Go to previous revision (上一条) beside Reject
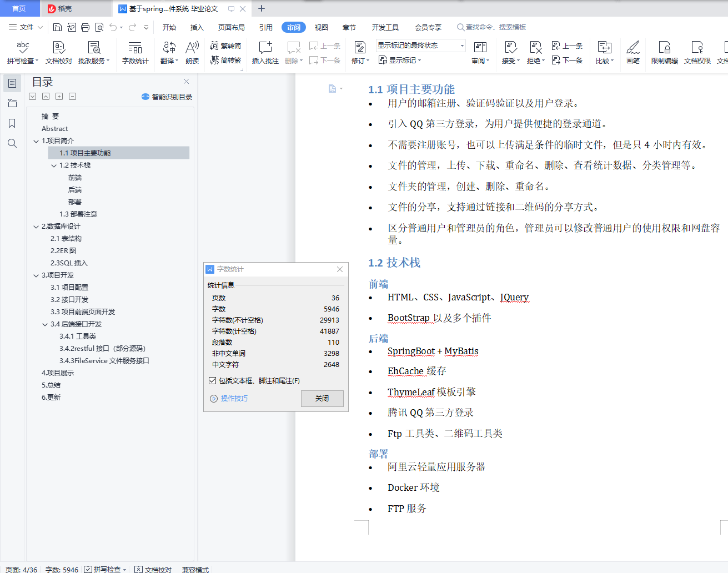The height and width of the screenshot is (573, 728). tap(567, 46)
